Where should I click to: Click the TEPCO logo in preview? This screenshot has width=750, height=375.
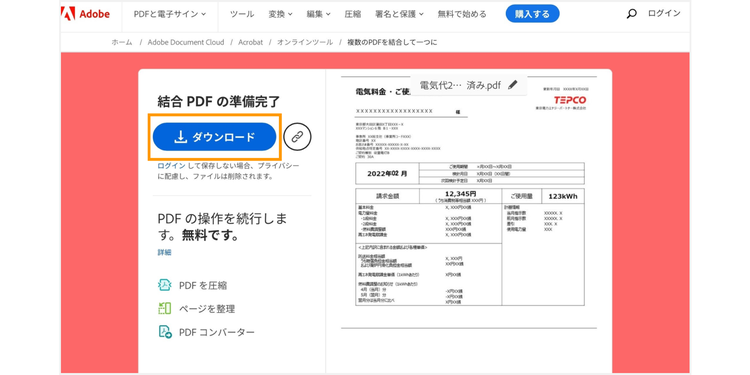[x=570, y=100]
